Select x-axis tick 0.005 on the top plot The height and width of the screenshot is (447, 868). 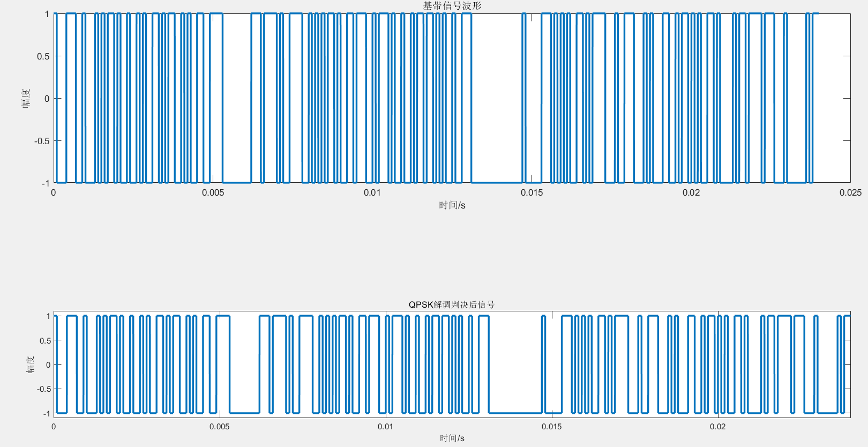click(213, 192)
